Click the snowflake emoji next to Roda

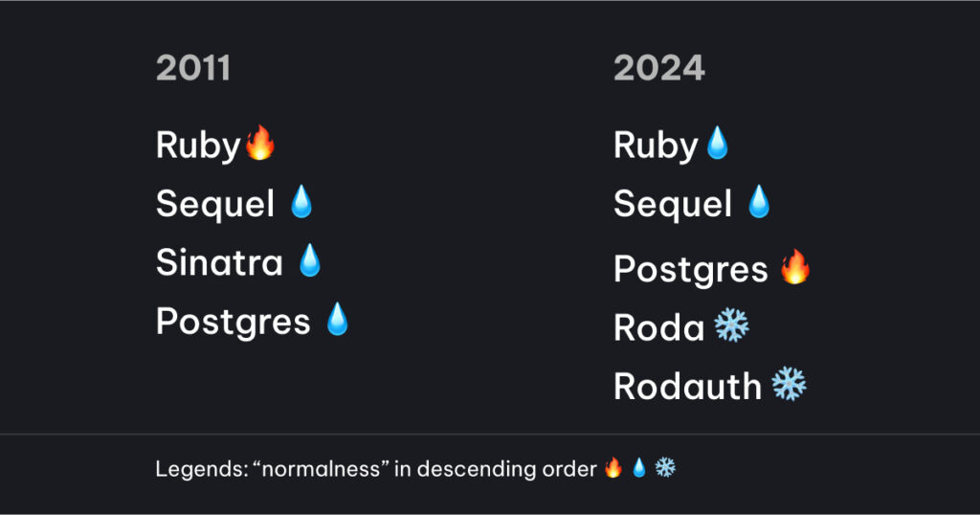click(x=732, y=326)
